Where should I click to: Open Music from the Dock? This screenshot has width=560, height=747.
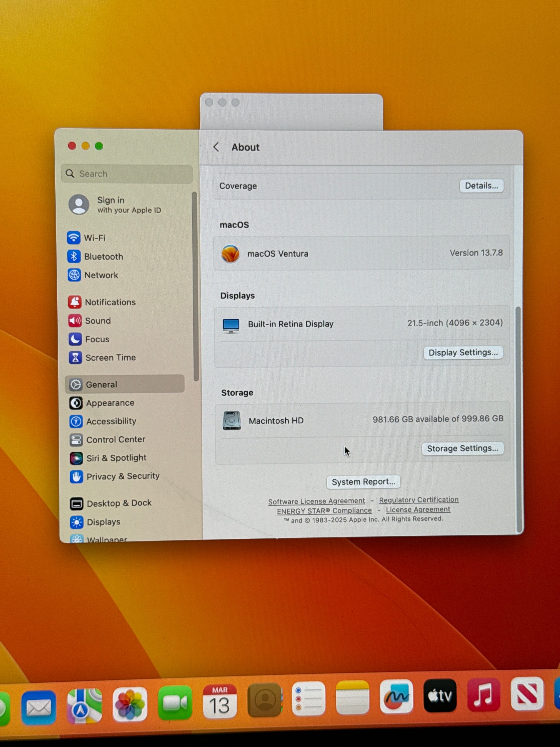[484, 694]
